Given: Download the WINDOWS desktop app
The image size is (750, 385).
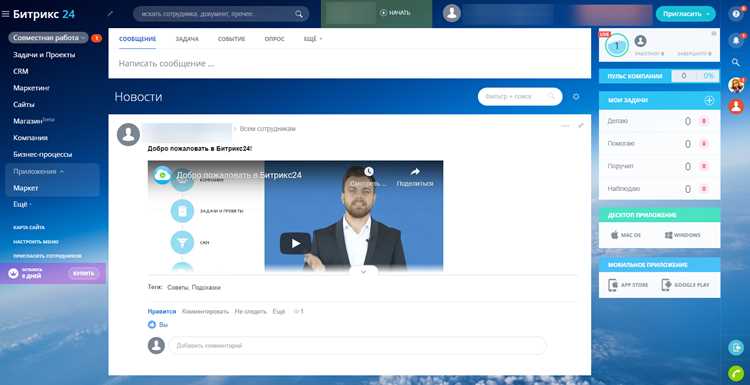Looking at the screenshot, I should click(683, 235).
